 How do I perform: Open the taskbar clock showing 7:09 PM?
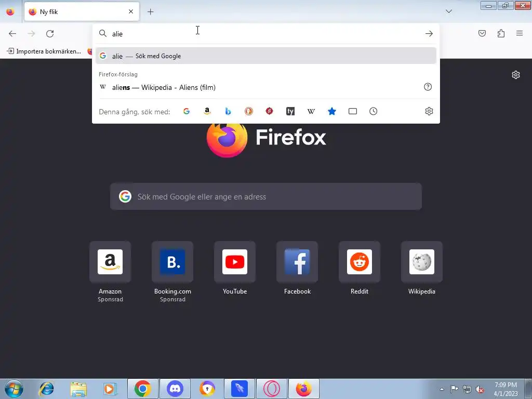(506, 389)
